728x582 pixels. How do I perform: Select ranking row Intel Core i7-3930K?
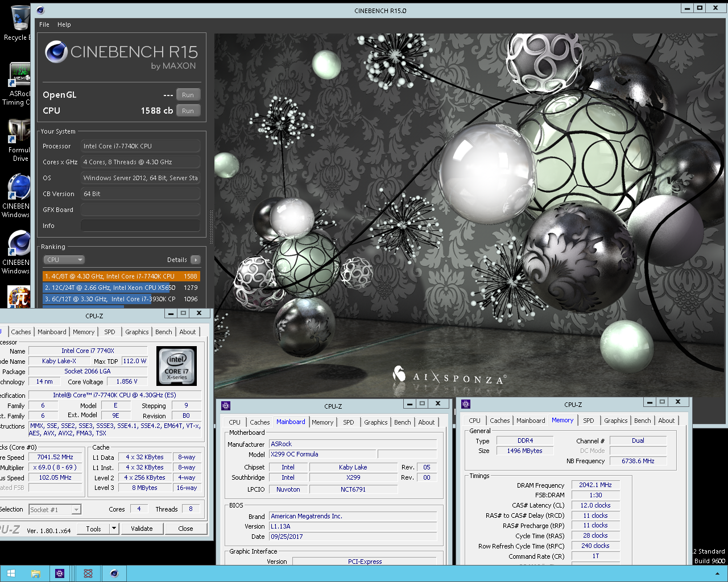pos(121,299)
